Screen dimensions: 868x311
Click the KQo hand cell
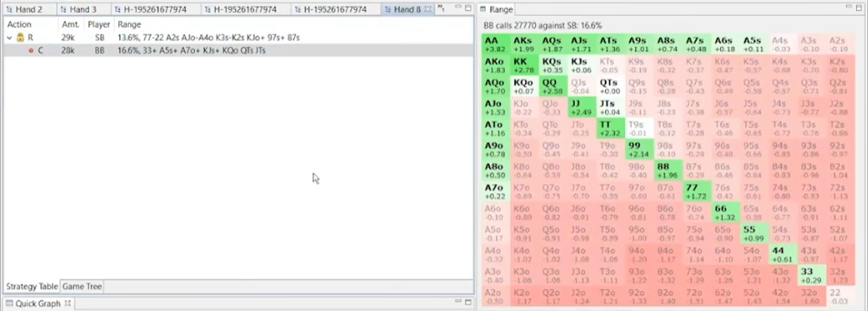pos(524,87)
